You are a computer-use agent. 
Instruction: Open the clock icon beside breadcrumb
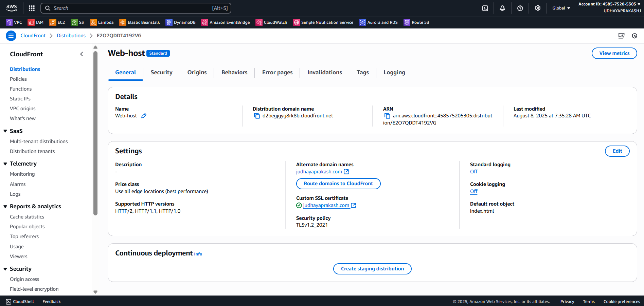(x=634, y=36)
